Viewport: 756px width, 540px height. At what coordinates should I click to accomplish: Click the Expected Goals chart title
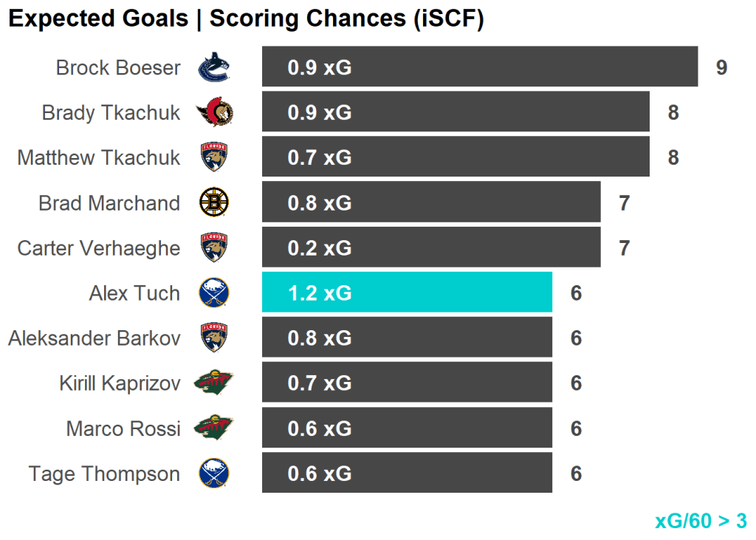246,19
